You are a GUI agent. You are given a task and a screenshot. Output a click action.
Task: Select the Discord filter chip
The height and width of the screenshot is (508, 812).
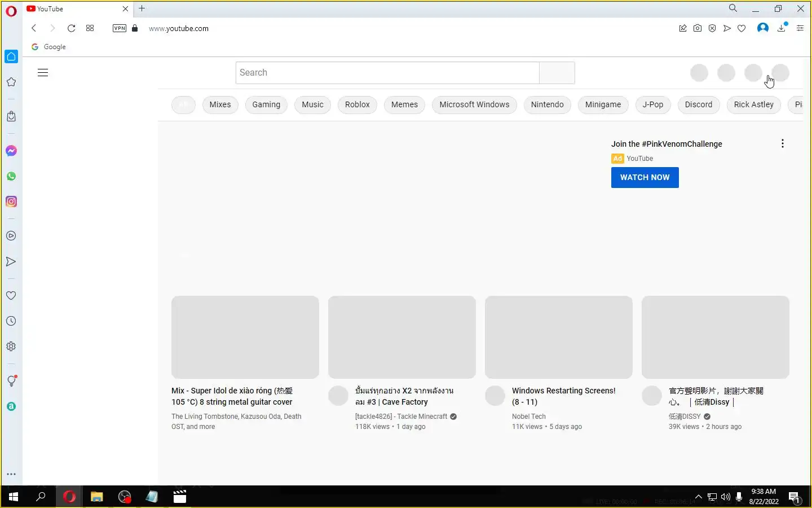pos(699,104)
